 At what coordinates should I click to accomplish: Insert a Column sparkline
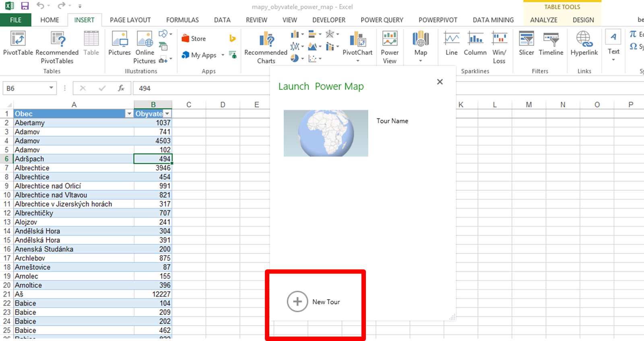click(x=475, y=43)
